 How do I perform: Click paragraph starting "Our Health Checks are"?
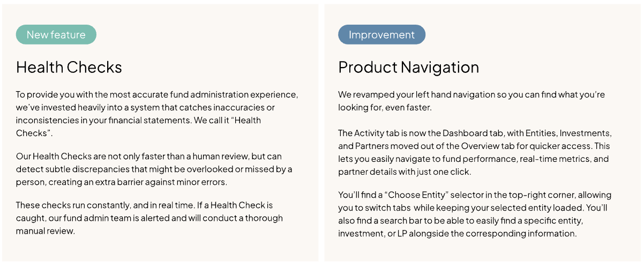pyautogui.click(x=154, y=169)
